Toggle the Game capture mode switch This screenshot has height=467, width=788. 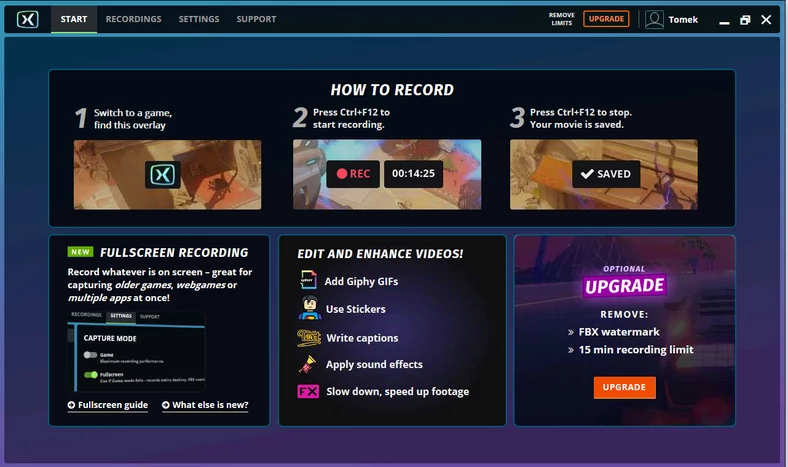click(90, 355)
